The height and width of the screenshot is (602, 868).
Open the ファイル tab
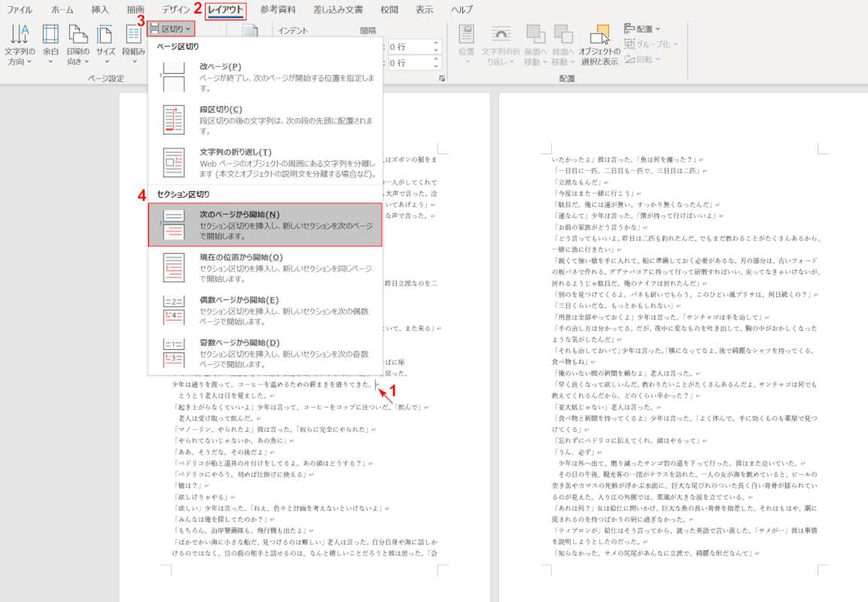(20, 10)
